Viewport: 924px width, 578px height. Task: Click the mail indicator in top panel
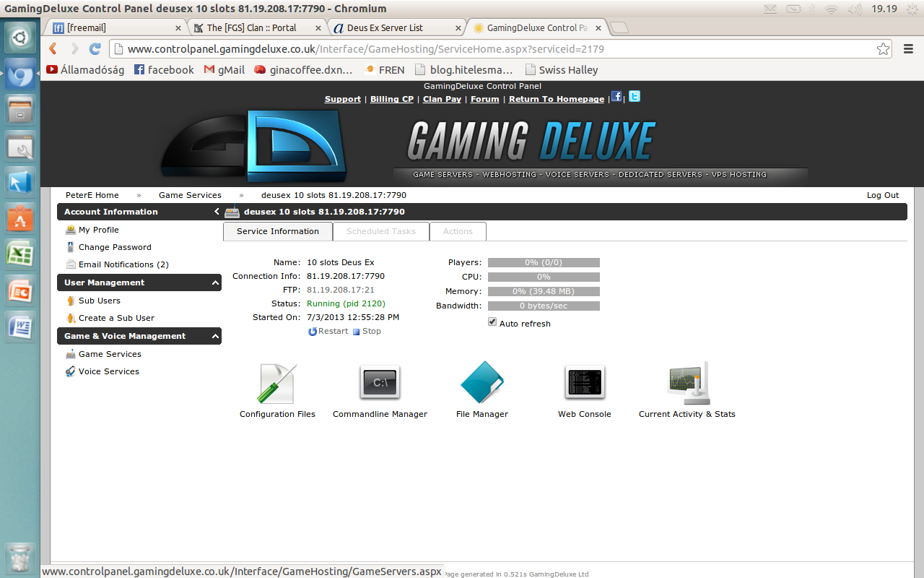point(770,9)
